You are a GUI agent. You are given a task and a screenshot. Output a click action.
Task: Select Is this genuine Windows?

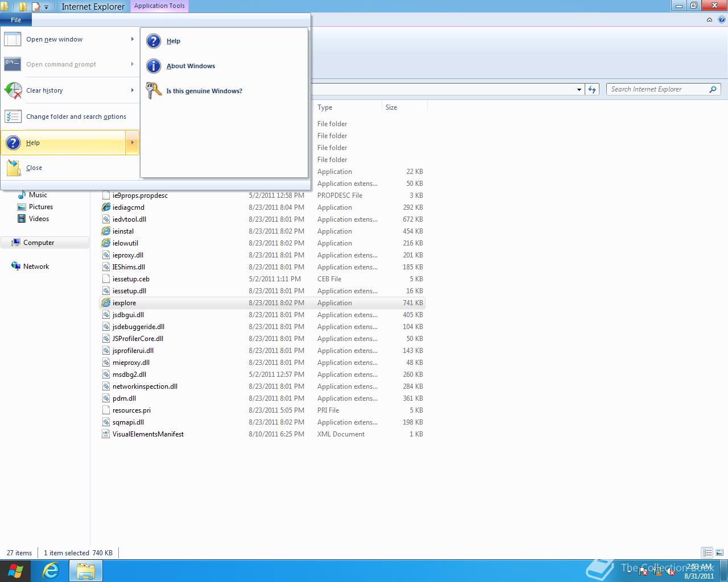click(x=204, y=91)
